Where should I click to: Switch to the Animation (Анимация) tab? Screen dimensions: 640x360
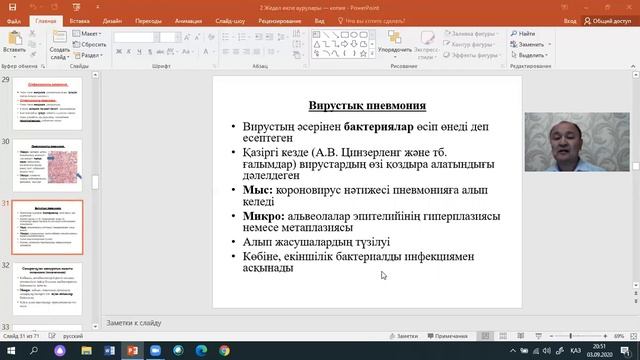click(188, 21)
